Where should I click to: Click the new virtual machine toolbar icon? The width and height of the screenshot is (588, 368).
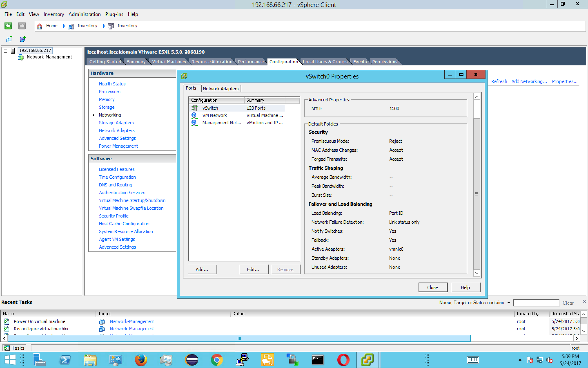click(x=9, y=39)
